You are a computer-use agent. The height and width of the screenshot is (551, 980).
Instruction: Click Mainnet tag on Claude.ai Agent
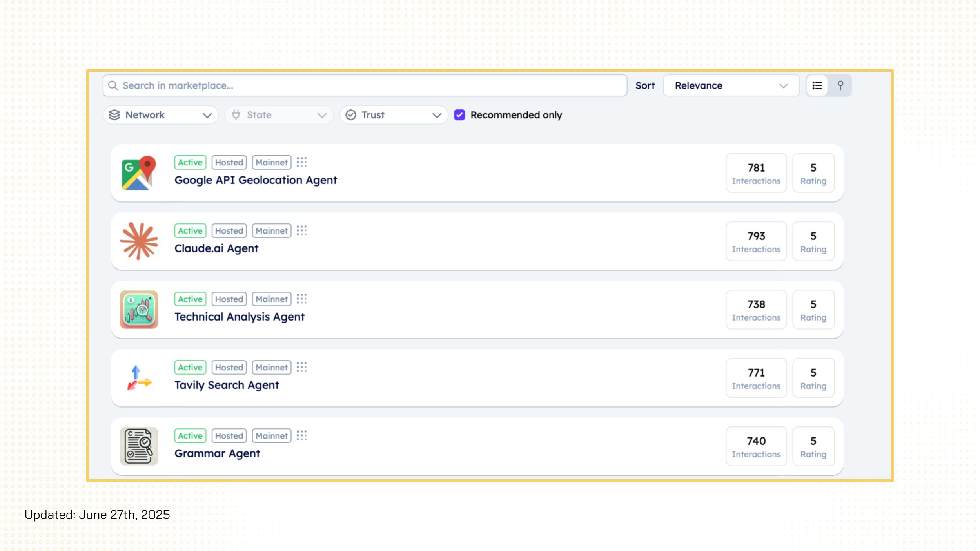[272, 231]
